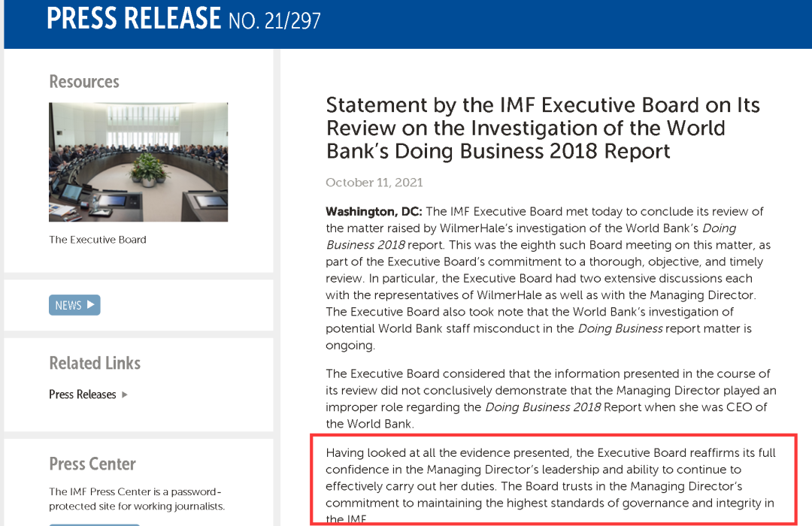Click the release number NO. 21/297
Screen dimensions: 812x526
[x=275, y=21]
